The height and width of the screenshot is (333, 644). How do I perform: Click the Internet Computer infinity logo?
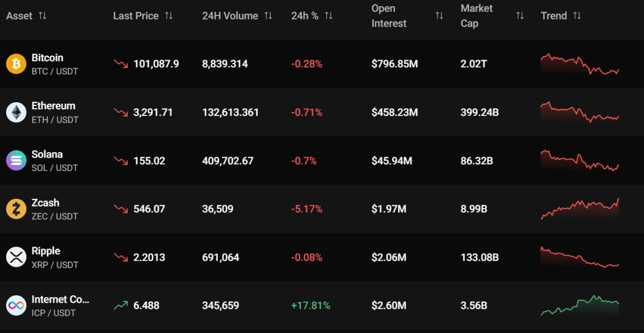(x=16, y=305)
